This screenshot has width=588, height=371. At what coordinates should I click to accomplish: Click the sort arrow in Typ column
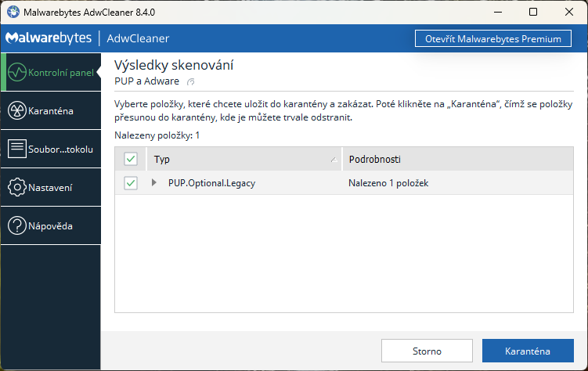pyautogui.click(x=334, y=160)
